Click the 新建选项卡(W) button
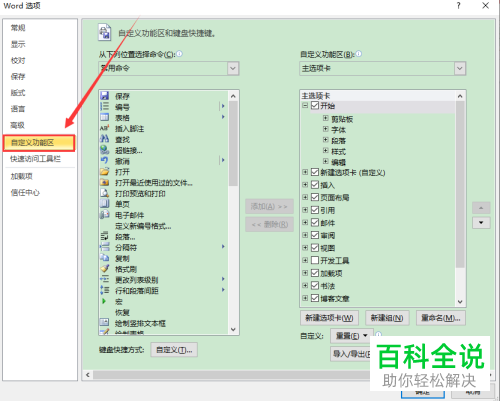500x401 pixels. [329, 318]
